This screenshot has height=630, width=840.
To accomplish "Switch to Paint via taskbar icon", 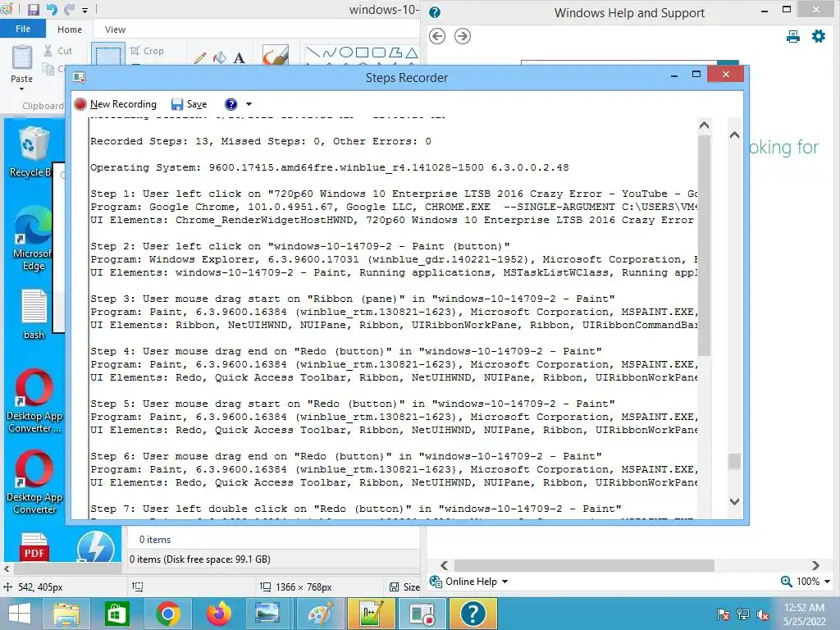I will [x=321, y=614].
